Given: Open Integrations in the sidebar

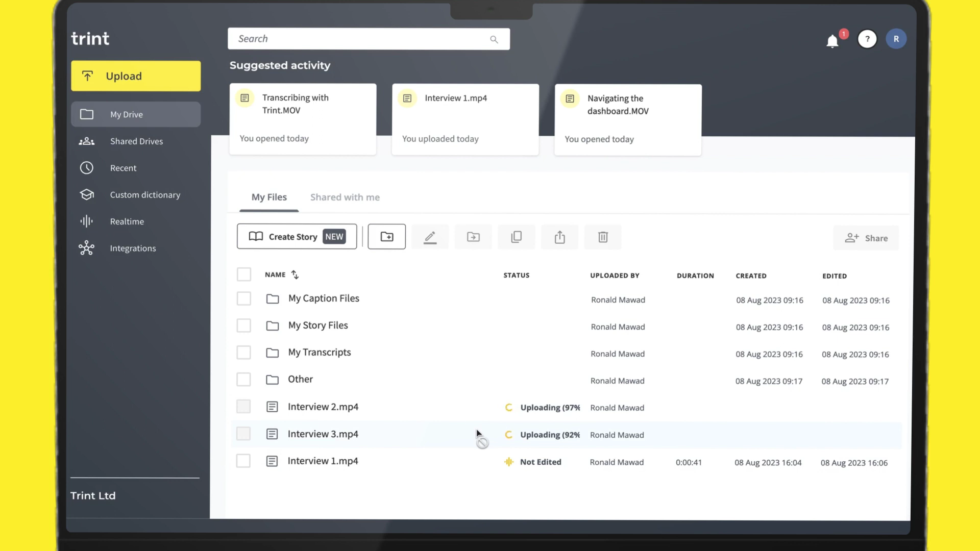Looking at the screenshot, I should (133, 248).
